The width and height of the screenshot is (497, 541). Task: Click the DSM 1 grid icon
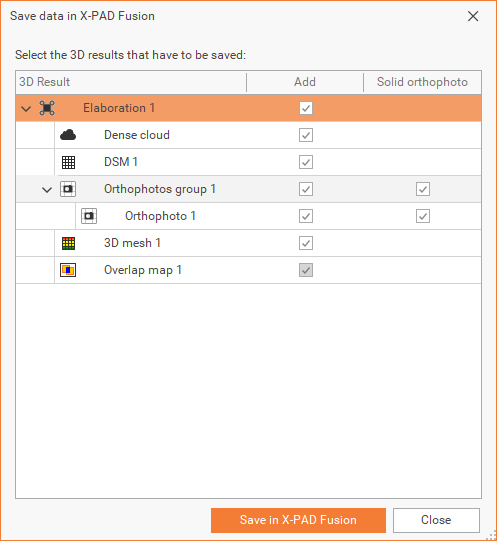(68, 162)
